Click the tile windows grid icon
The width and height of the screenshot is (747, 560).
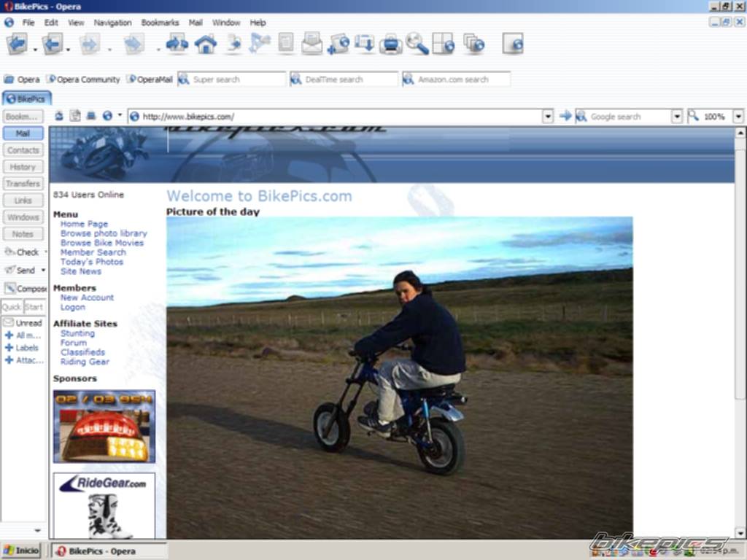(443, 44)
